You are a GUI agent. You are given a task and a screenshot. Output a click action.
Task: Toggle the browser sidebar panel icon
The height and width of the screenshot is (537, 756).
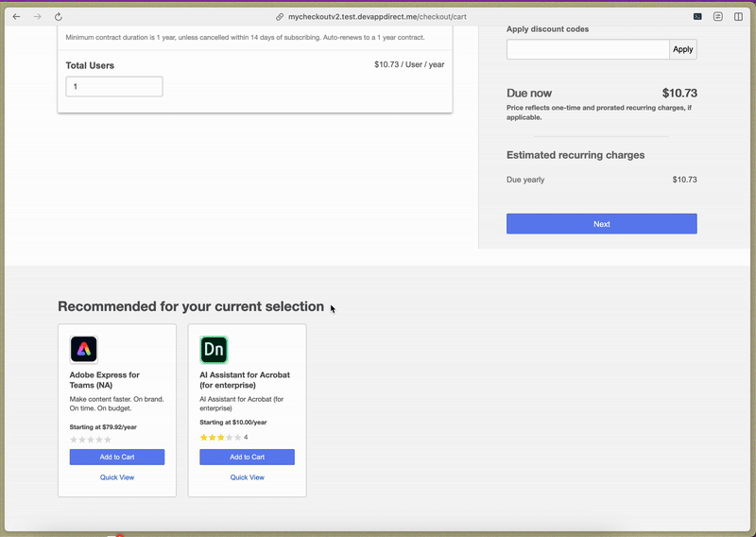point(738,17)
